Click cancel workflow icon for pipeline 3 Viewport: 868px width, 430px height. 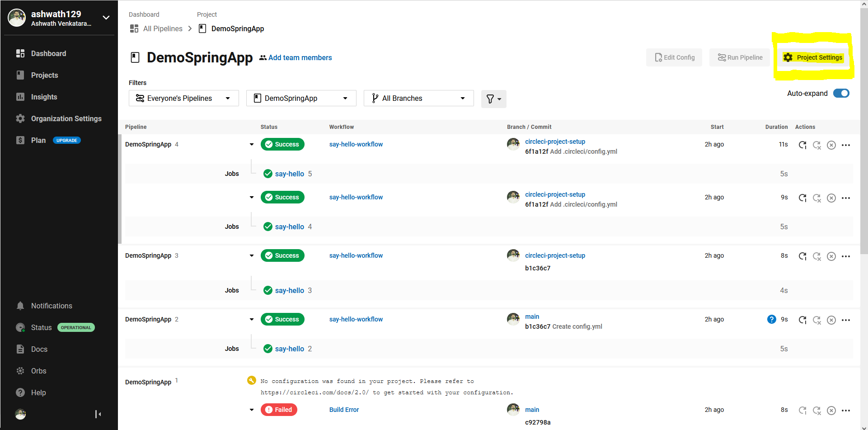[x=831, y=256]
